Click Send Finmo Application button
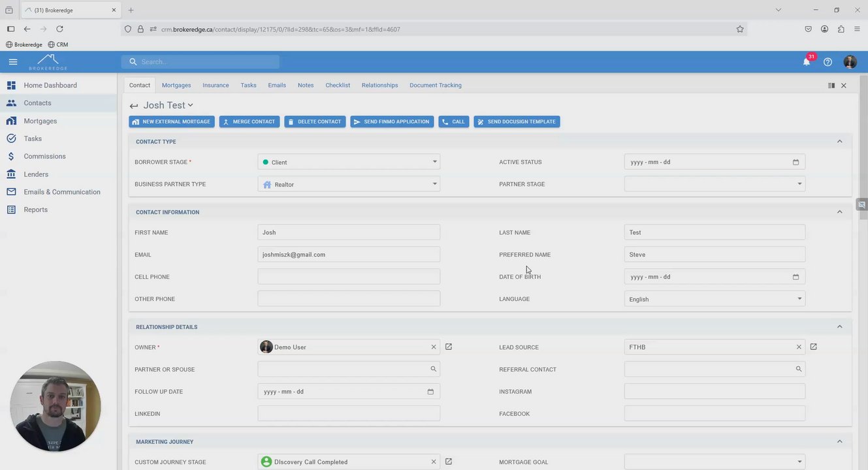868x470 pixels. (x=392, y=121)
